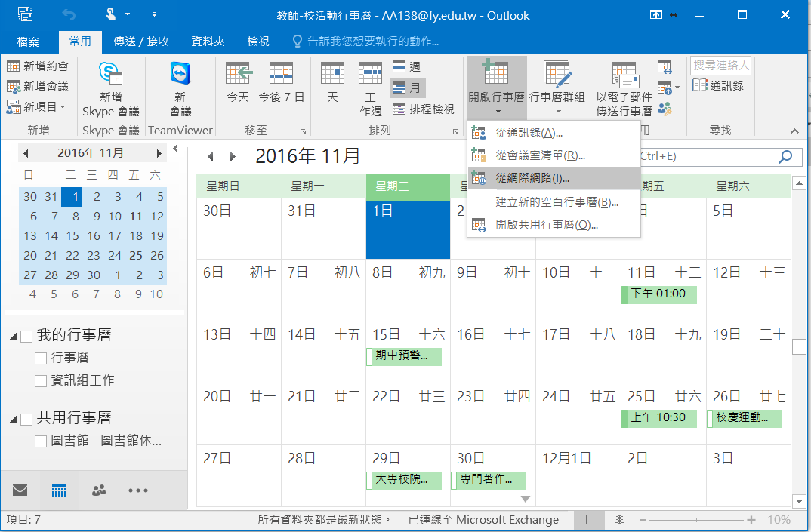Click the zoom slider in status bar

click(697, 520)
